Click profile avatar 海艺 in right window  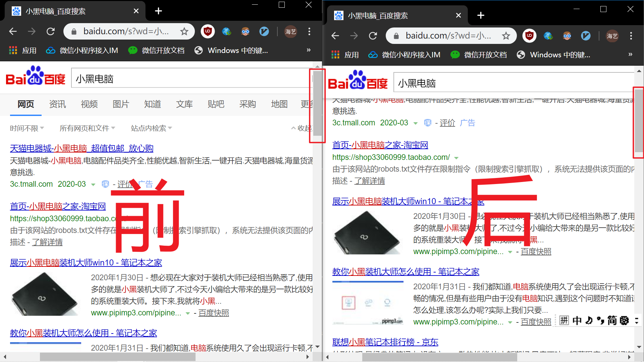tap(612, 36)
